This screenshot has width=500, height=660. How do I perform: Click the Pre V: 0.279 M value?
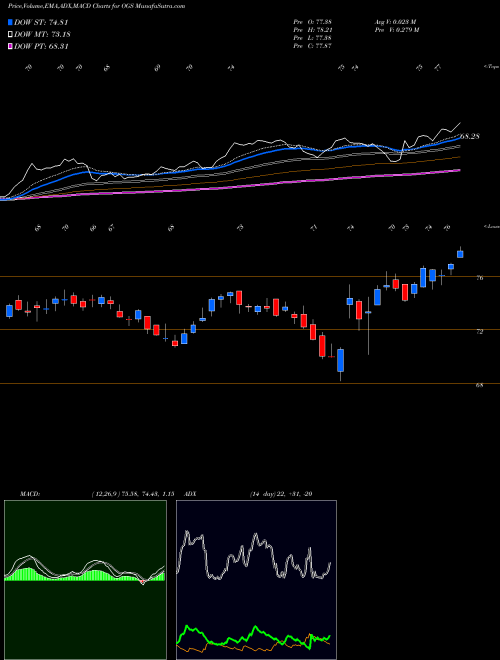click(398, 30)
